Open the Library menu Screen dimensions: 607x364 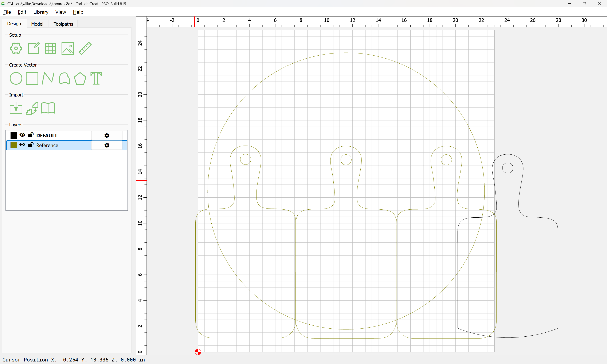(x=41, y=12)
